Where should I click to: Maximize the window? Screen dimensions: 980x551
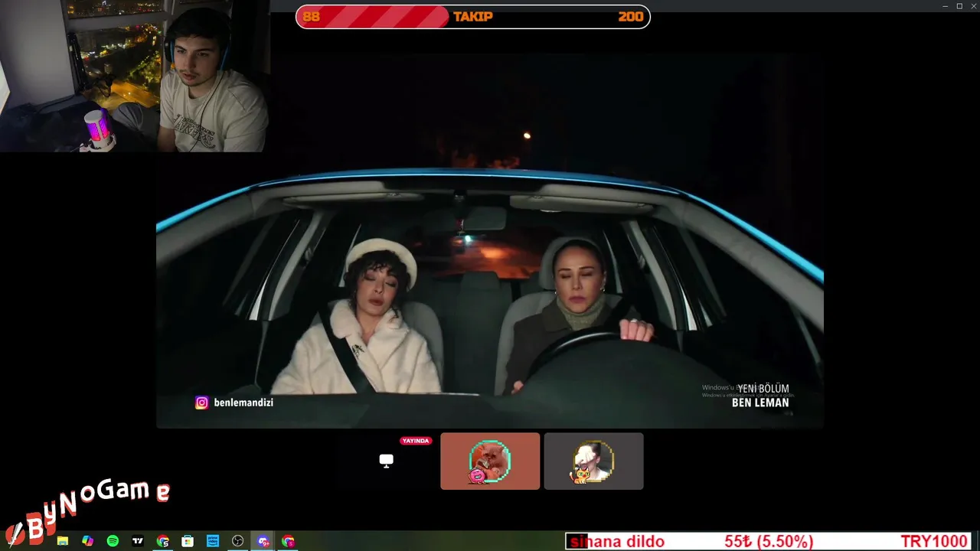click(x=959, y=6)
